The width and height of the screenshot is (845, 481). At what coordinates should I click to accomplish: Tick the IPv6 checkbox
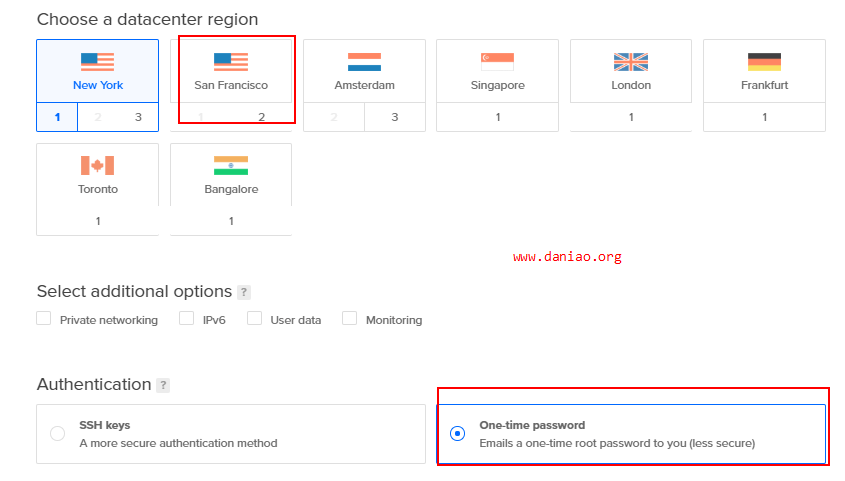[186, 318]
